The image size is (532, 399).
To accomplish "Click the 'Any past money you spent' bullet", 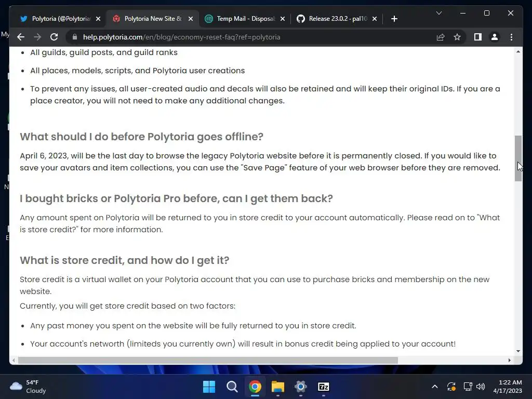I will point(193,325).
